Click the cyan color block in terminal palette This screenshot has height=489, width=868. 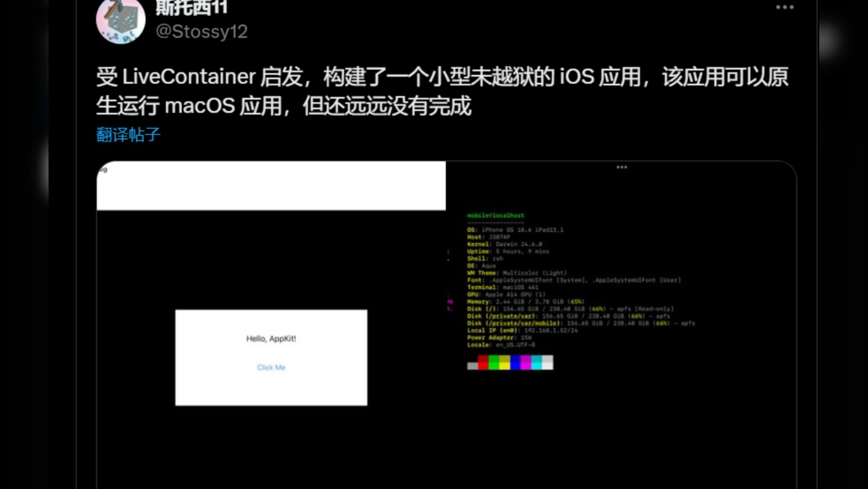(537, 362)
